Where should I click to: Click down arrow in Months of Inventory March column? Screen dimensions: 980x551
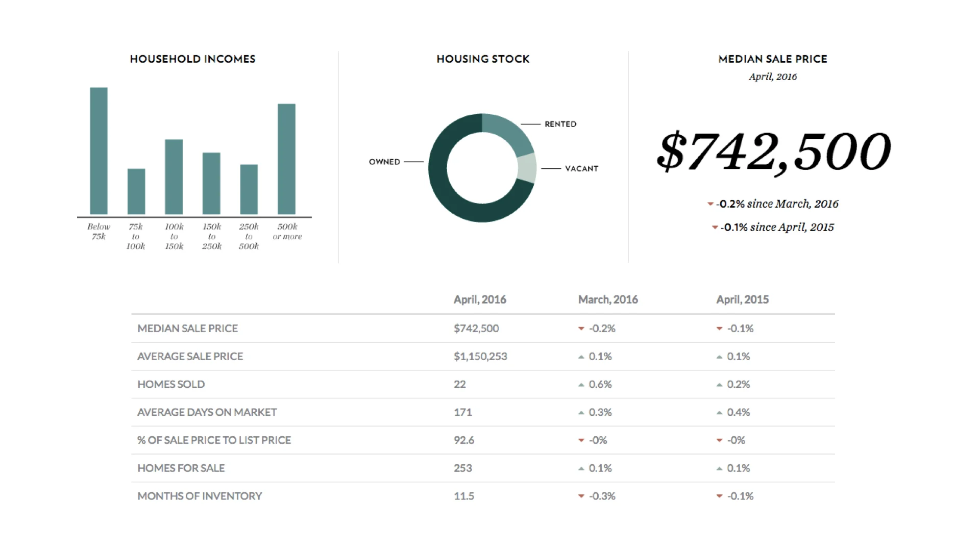(581, 496)
